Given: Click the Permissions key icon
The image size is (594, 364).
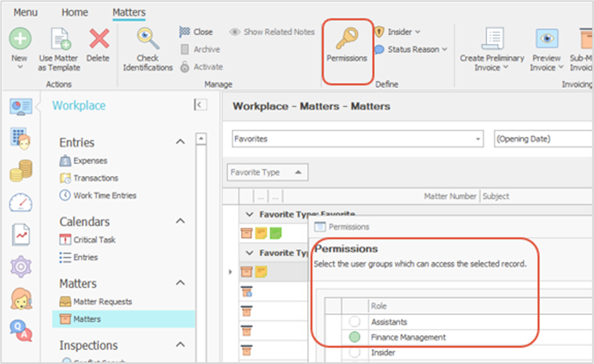Looking at the screenshot, I should pyautogui.click(x=347, y=39).
